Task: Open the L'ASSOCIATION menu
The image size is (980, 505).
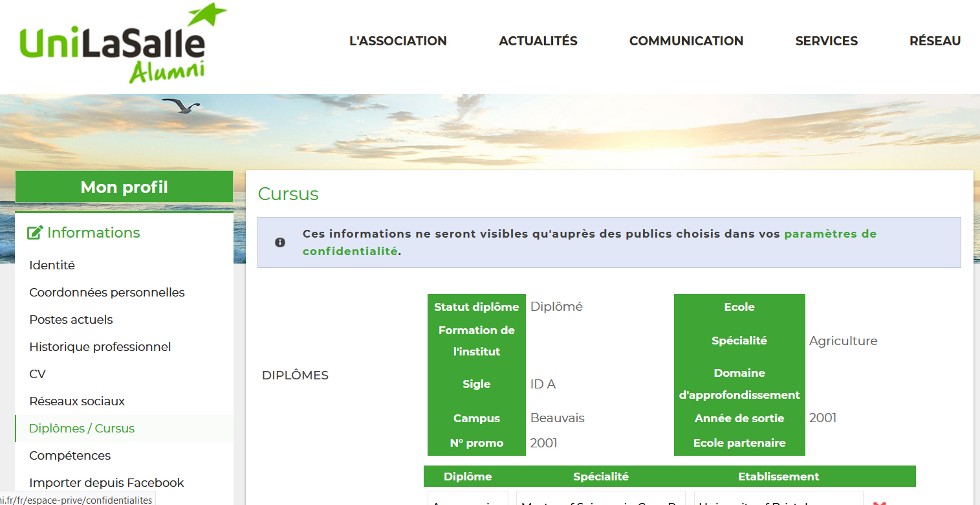Action: pos(398,41)
